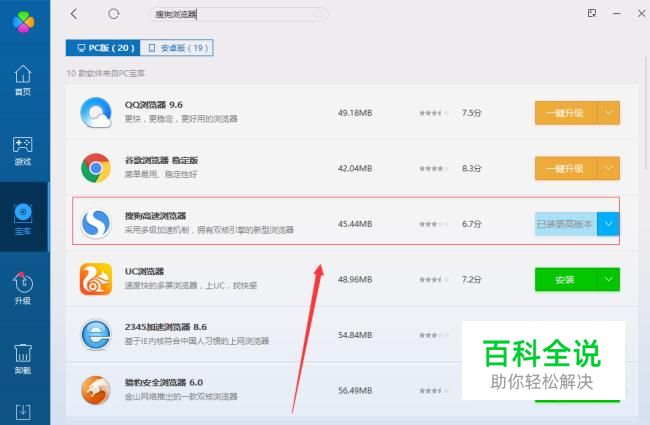Expand the dropdown next to 谷歌浏览器 upgrade
The image size is (650, 425).
609,168
